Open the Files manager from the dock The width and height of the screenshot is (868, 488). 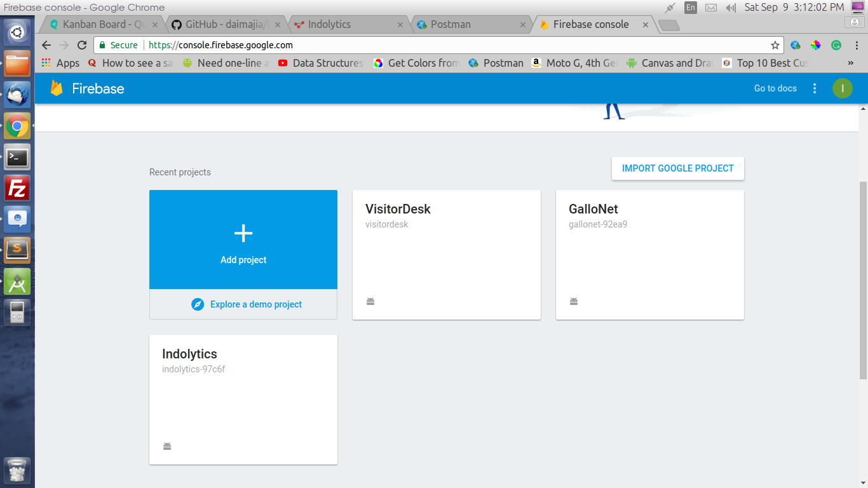(17, 64)
